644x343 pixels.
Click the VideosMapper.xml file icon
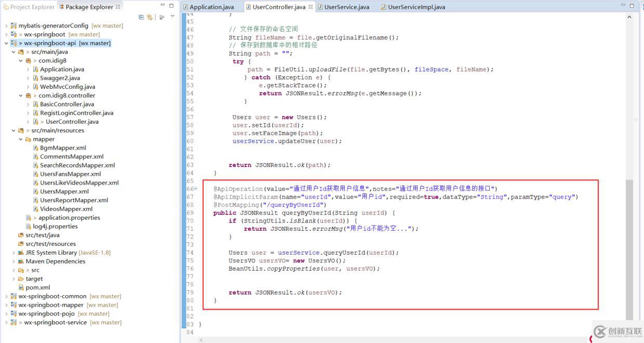point(35,209)
